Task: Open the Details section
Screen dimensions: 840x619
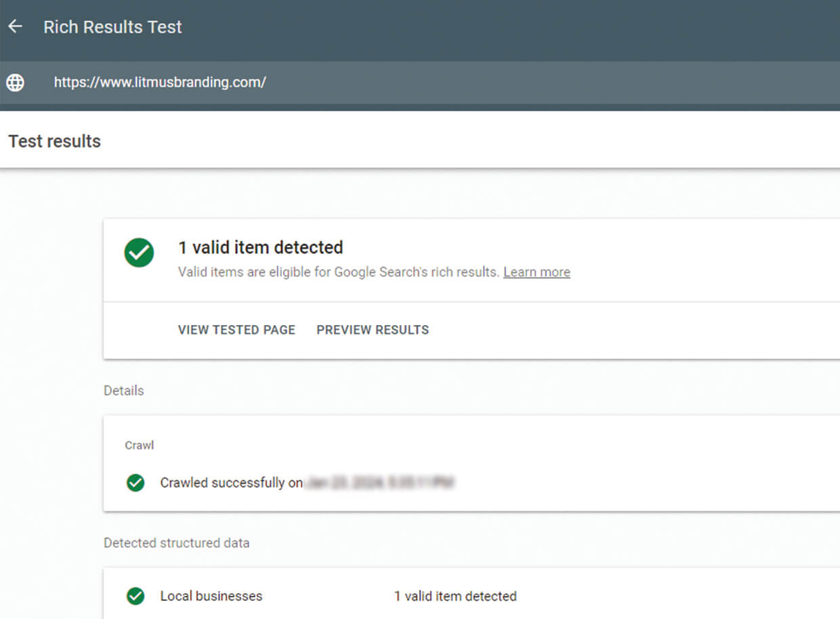Action: pos(123,390)
